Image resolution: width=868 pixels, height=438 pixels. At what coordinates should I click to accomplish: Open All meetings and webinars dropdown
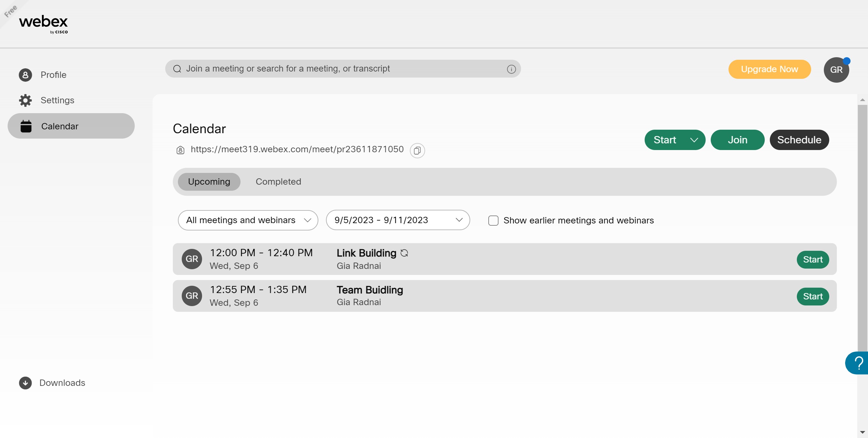248,220
